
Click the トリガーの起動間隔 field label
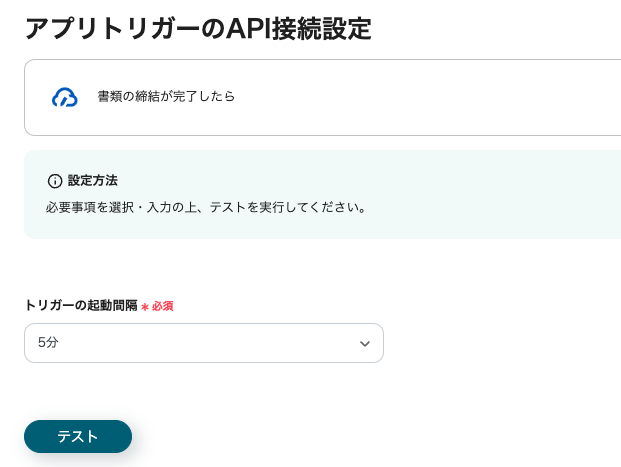pyautogui.click(x=81, y=306)
